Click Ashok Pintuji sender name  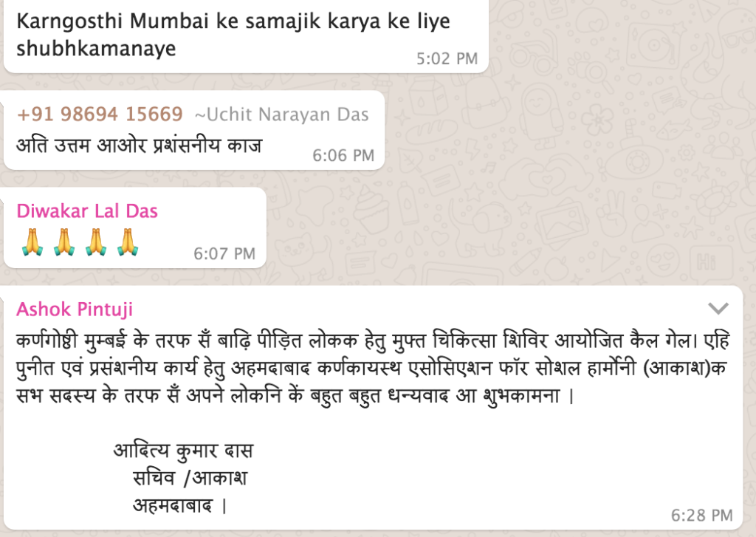tap(75, 309)
